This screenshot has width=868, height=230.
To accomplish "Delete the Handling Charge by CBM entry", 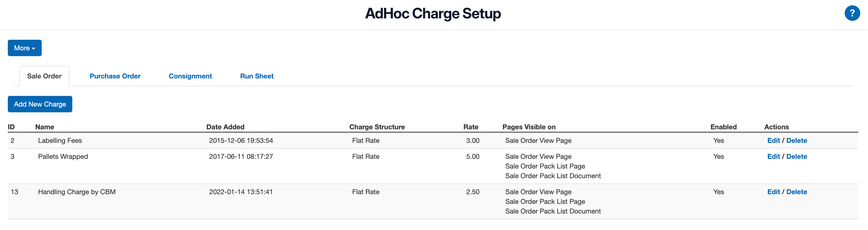I will [797, 192].
